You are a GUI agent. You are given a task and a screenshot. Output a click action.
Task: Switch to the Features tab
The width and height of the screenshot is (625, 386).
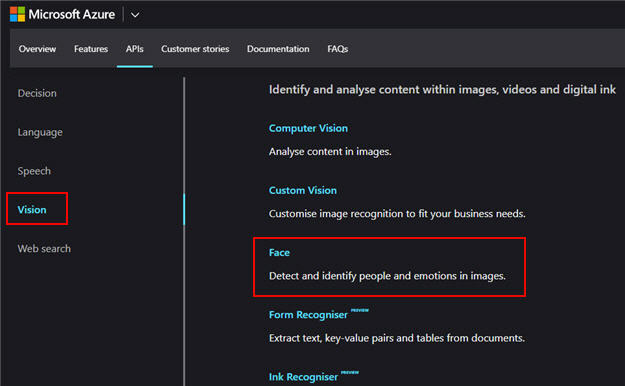[x=91, y=49]
